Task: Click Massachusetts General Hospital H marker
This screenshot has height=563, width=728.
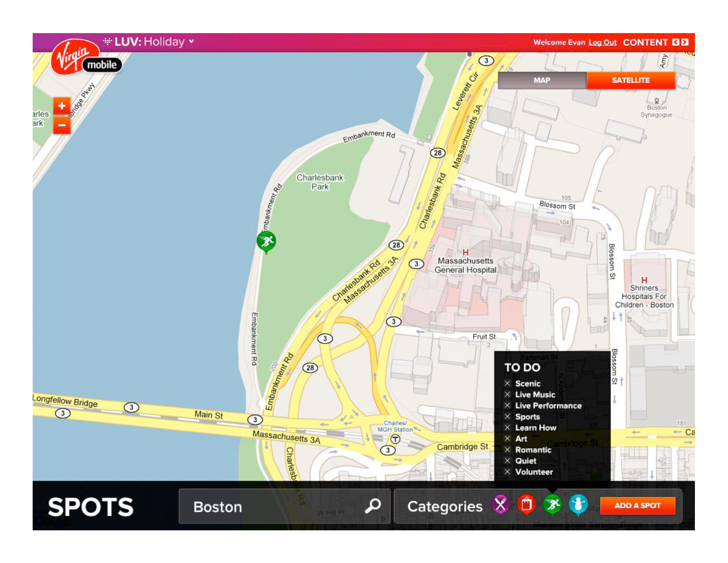Action: pyautogui.click(x=465, y=252)
